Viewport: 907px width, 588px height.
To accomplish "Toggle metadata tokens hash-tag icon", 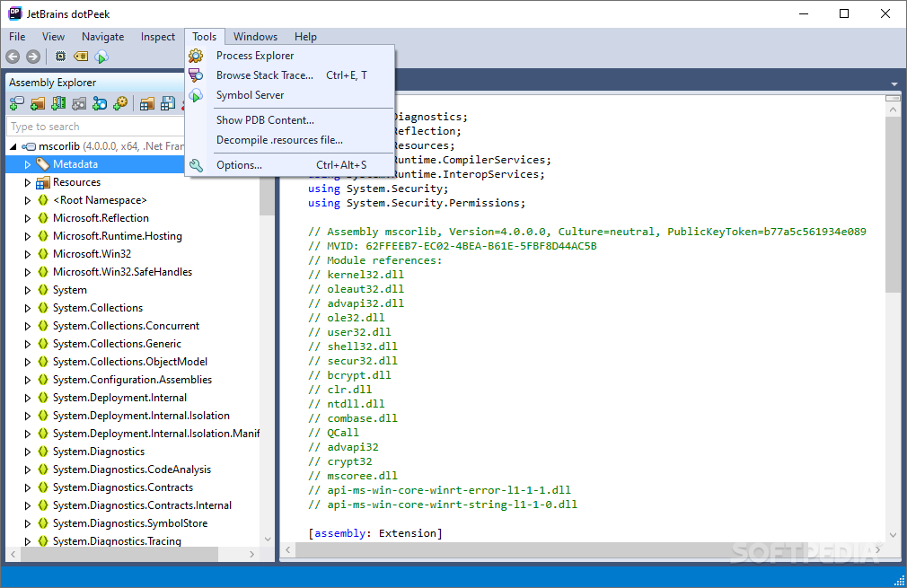I will [x=81, y=56].
